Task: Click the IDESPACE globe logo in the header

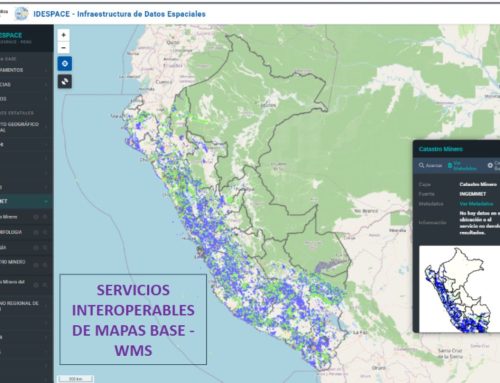Action: (22, 14)
